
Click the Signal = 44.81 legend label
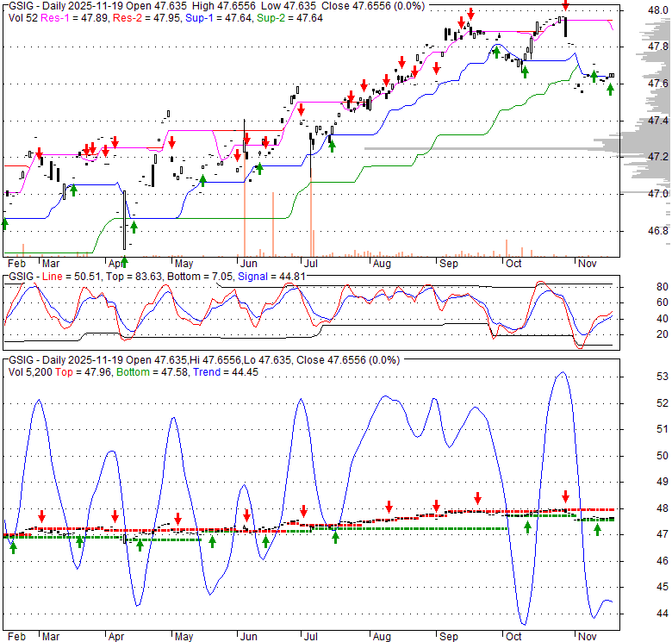click(x=275, y=276)
